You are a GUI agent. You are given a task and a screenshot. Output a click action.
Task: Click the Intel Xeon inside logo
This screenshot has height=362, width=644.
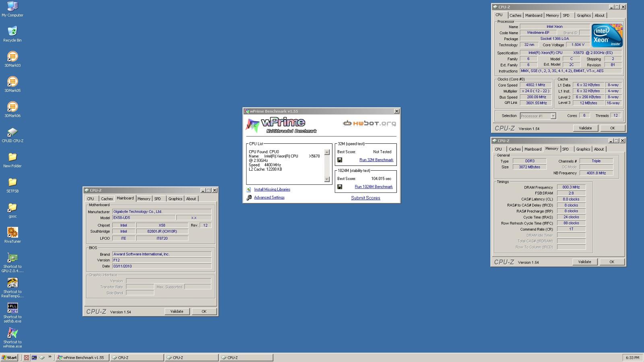click(607, 35)
